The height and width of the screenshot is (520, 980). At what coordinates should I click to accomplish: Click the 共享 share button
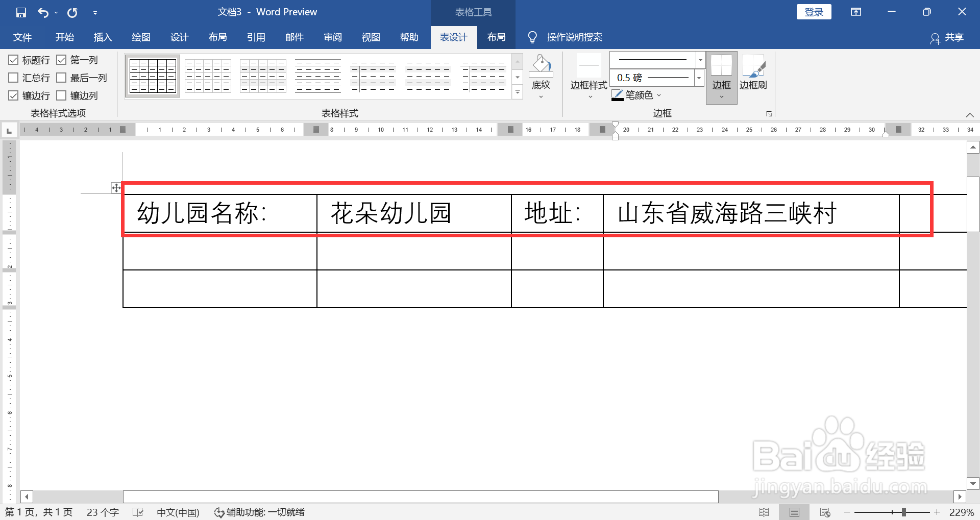click(x=947, y=38)
